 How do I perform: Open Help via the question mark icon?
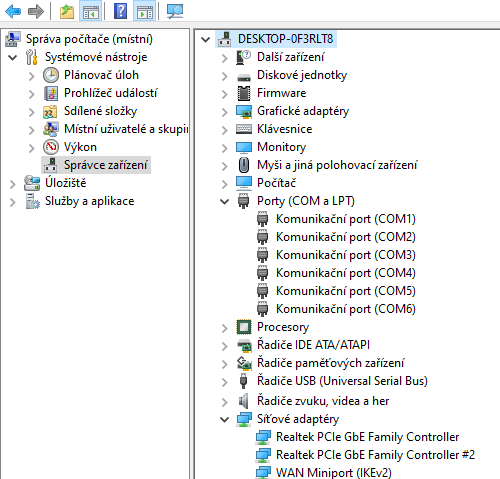(x=120, y=11)
